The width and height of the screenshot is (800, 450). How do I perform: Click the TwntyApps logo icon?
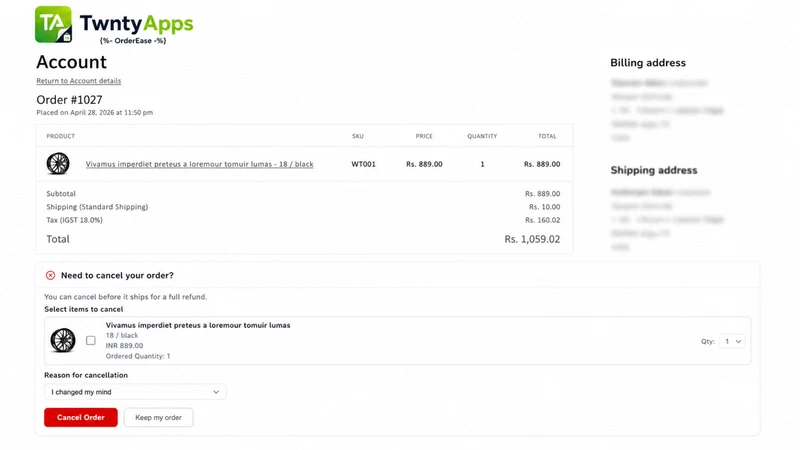(54, 24)
